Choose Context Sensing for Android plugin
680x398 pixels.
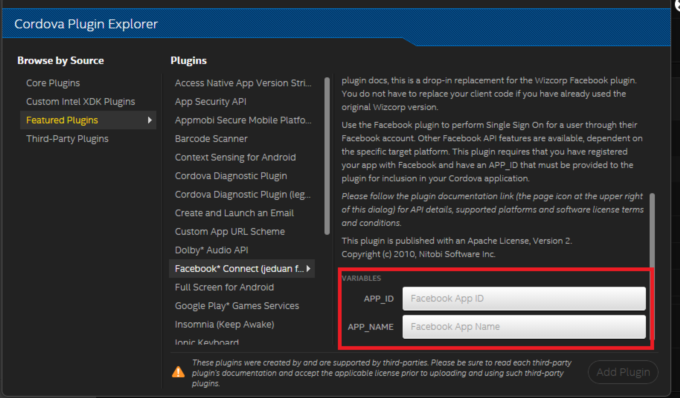[x=235, y=157]
